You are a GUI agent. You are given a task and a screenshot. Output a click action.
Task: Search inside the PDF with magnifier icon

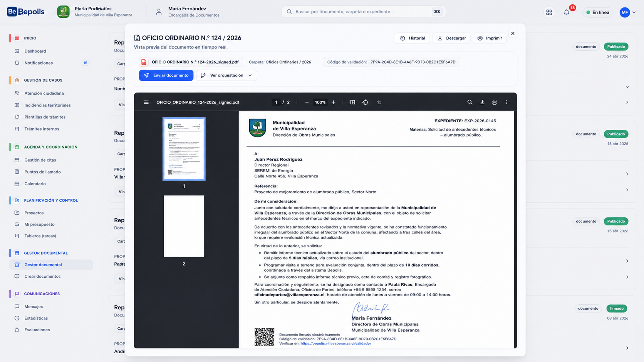(x=470, y=102)
